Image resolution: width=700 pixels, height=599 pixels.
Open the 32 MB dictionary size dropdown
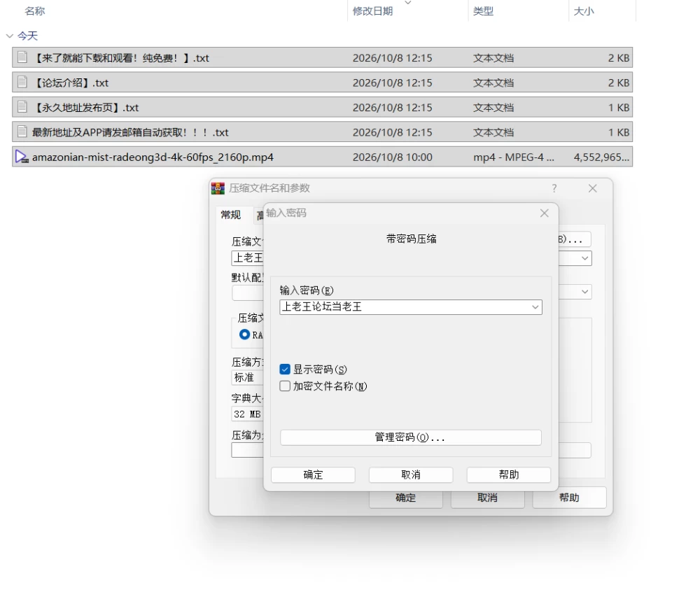[x=247, y=414]
